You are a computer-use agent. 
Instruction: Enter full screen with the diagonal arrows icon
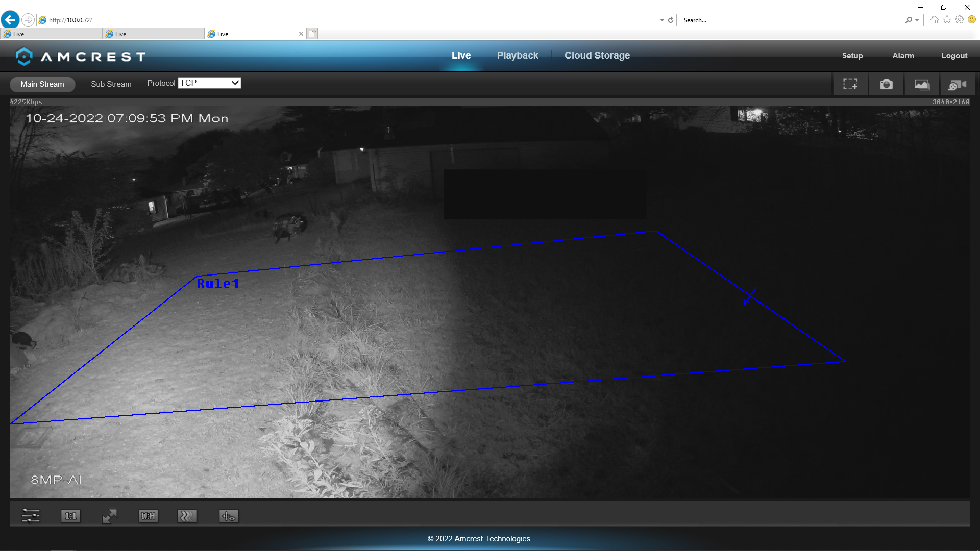tap(109, 516)
